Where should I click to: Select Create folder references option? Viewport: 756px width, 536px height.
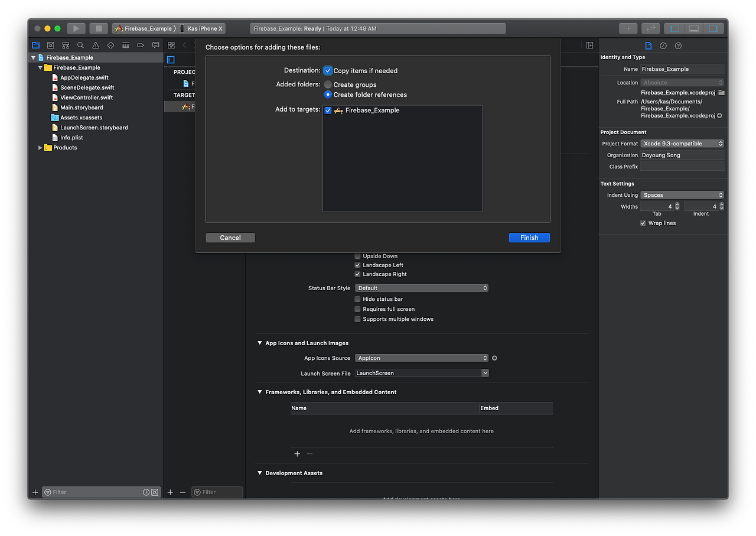tap(328, 95)
